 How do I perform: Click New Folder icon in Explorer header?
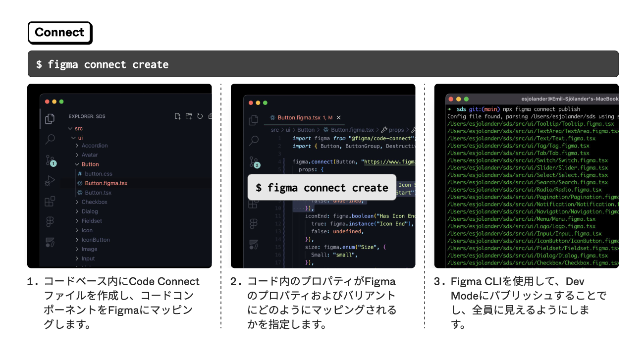(189, 116)
